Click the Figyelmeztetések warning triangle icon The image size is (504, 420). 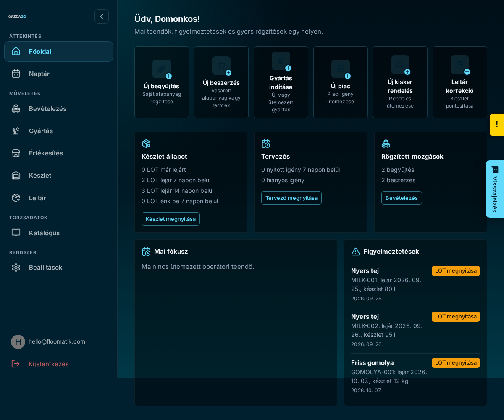click(x=356, y=252)
